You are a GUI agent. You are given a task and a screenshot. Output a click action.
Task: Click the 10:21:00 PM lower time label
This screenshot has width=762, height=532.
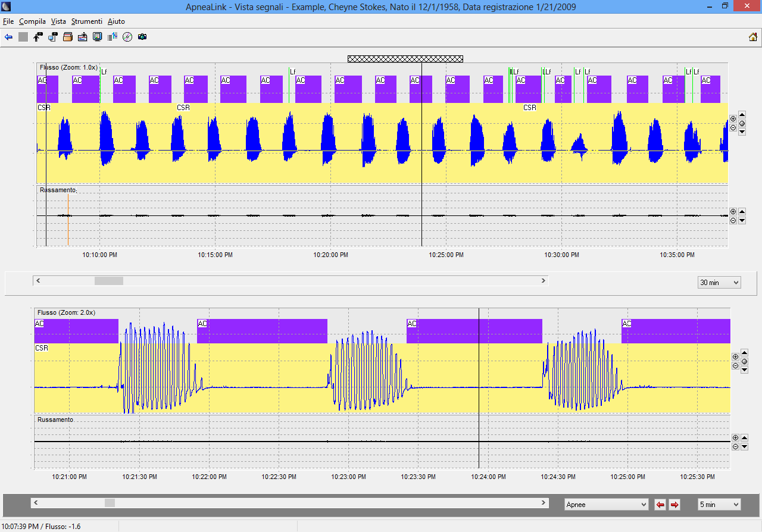(70, 477)
